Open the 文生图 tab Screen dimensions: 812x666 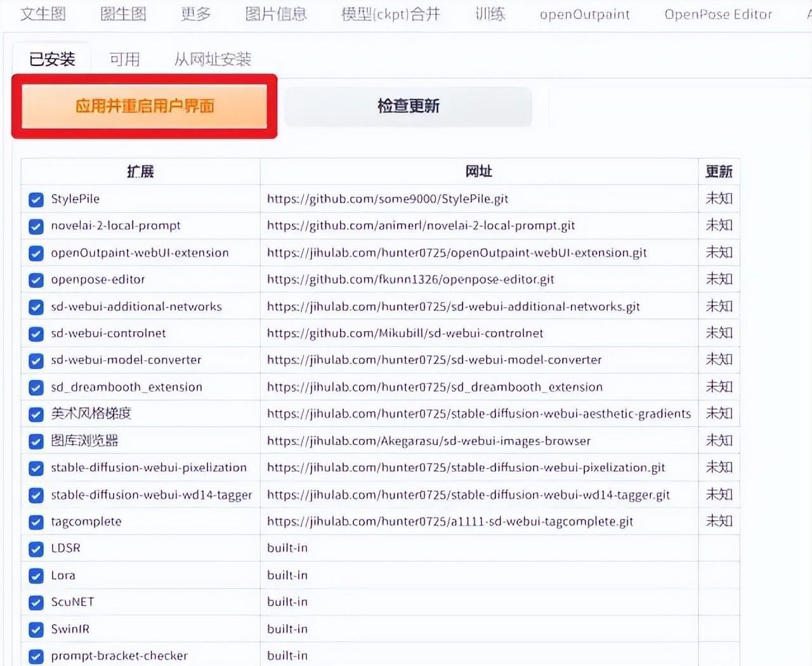(43, 14)
